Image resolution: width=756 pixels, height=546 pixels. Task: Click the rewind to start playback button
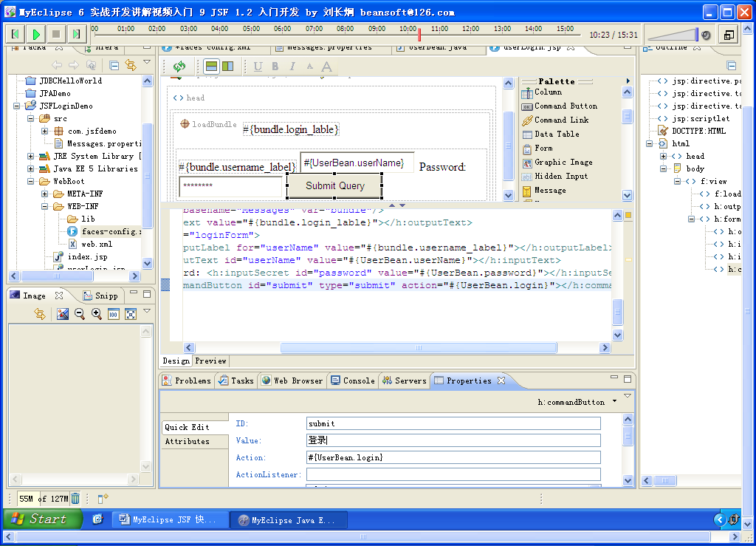click(x=15, y=34)
